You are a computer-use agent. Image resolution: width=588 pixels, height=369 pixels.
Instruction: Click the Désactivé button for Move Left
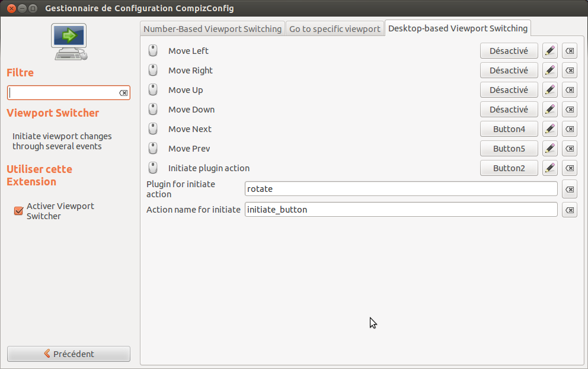pyautogui.click(x=509, y=51)
